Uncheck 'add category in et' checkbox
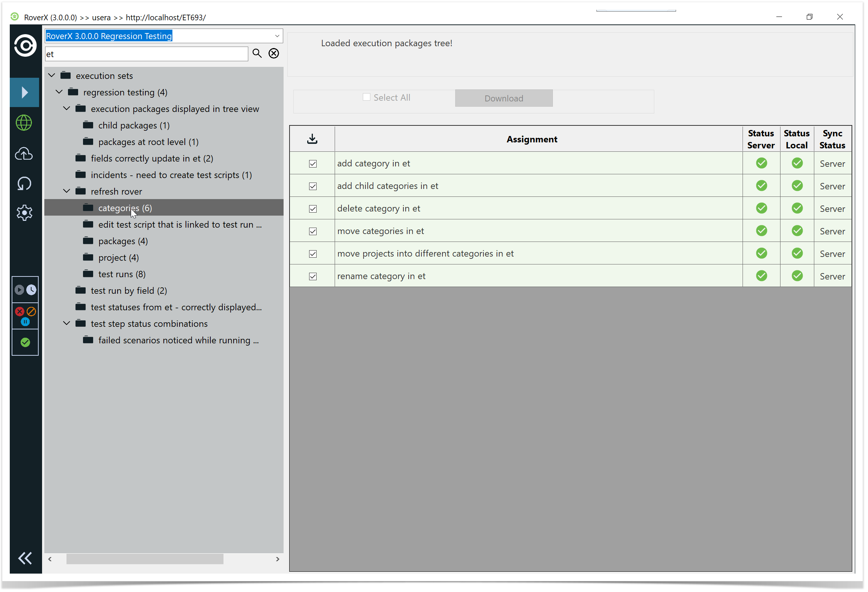 [313, 164]
